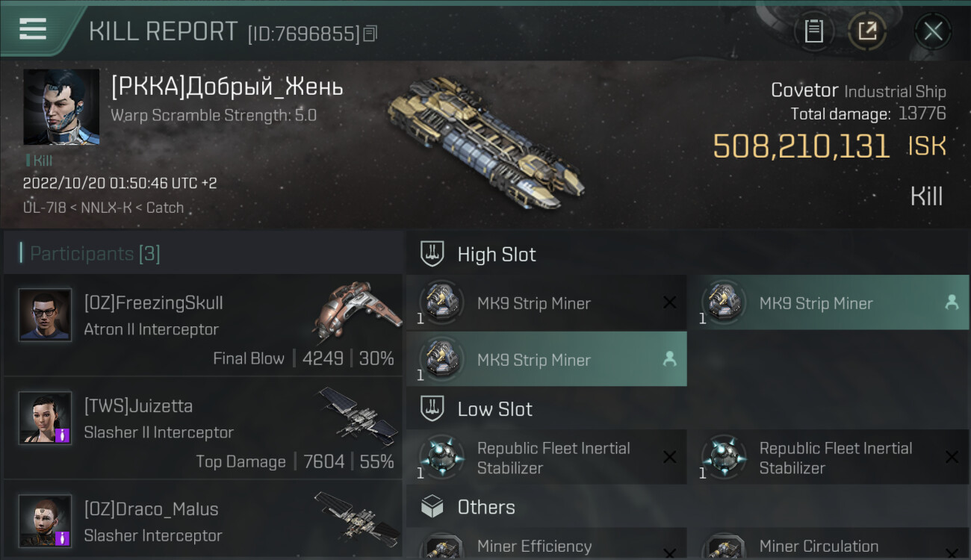Select Juizetta's pilot portrait

(x=45, y=417)
